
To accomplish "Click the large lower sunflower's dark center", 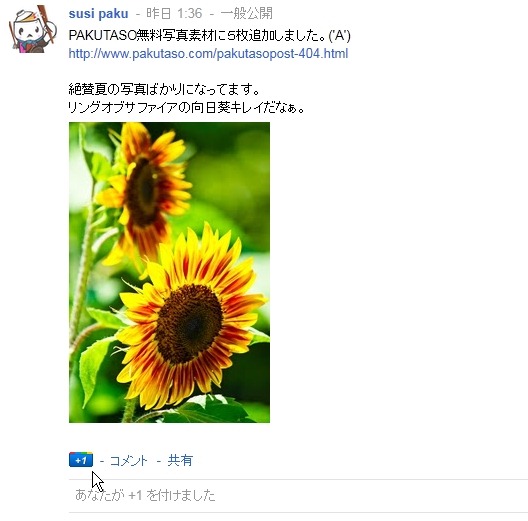I will coord(189,323).
